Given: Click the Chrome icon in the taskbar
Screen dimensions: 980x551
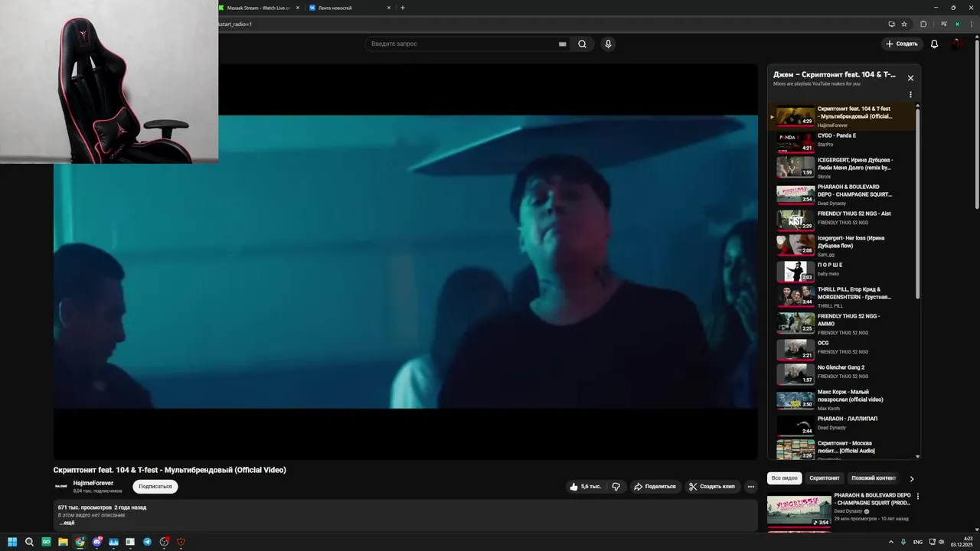Looking at the screenshot, I should point(80,542).
